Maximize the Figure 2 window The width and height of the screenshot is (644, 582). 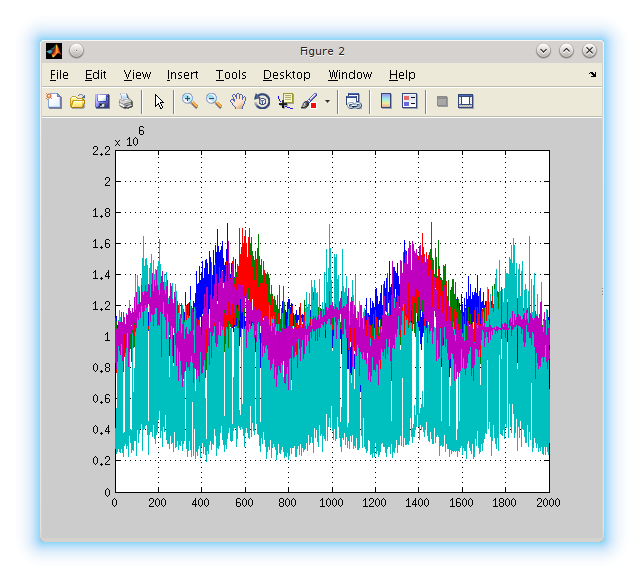pos(566,51)
